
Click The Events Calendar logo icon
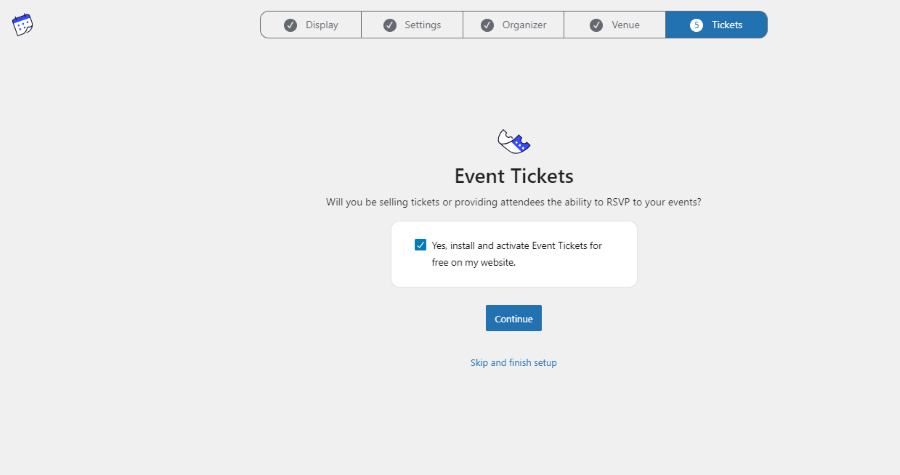coord(23,25)
